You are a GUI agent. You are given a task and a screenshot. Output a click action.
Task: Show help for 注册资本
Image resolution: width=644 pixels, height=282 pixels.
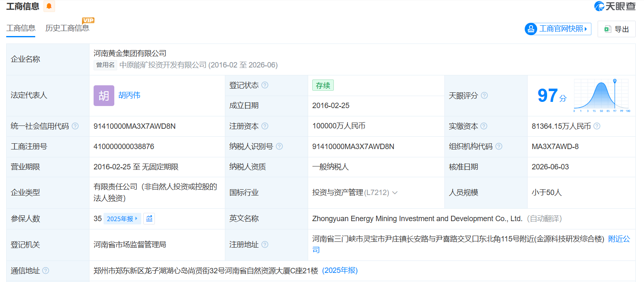(265, 126)
